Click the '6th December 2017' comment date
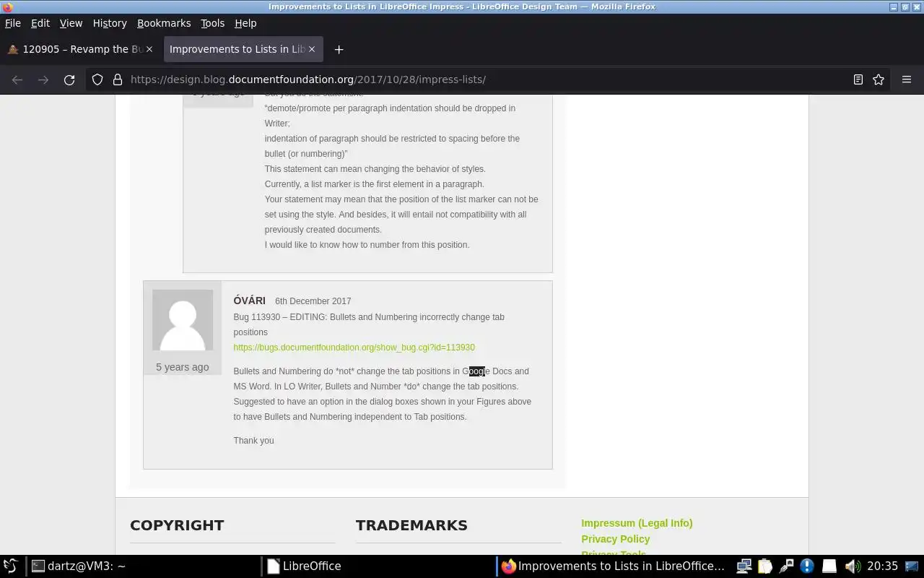This screenshot has width=924, height=578. point(313,301)
